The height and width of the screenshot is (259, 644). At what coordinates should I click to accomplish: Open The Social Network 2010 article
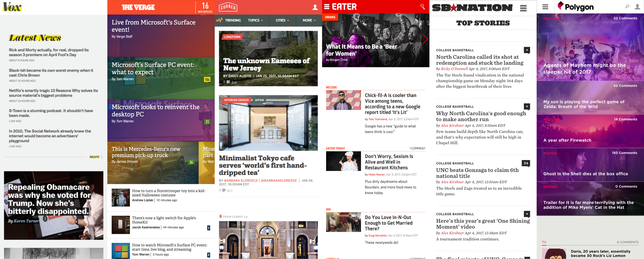point(50,136)
